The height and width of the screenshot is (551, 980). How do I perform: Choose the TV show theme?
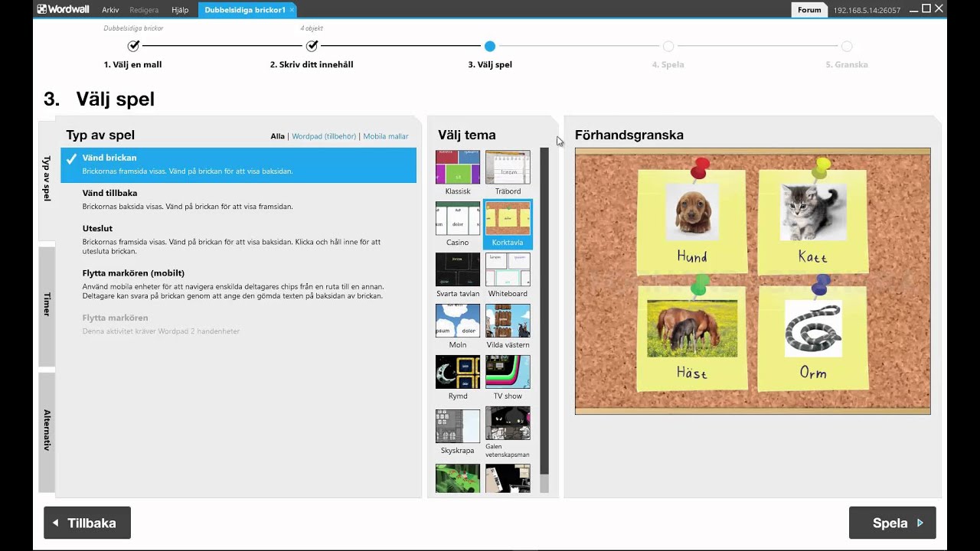[x=508, y=372]
